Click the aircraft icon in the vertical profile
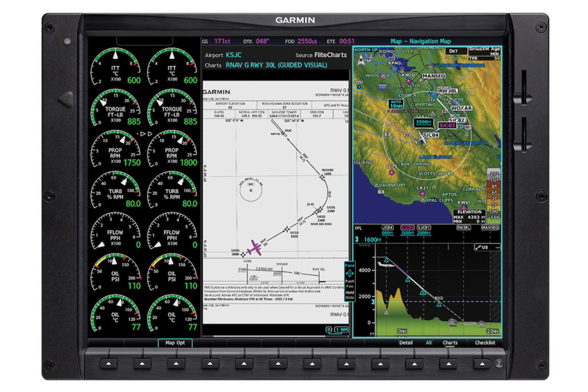588x392 pixels. [x=386, y=265]
